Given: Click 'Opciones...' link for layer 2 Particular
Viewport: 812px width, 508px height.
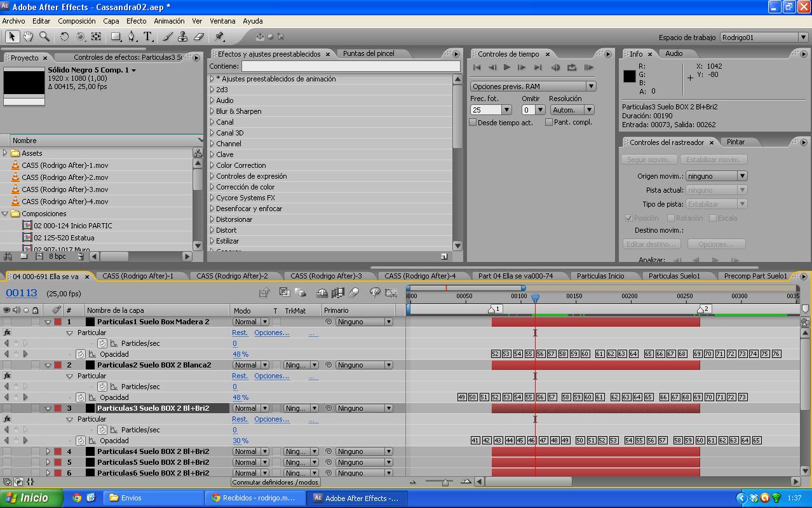Looking at the screenshot, I should click(271, 376).
